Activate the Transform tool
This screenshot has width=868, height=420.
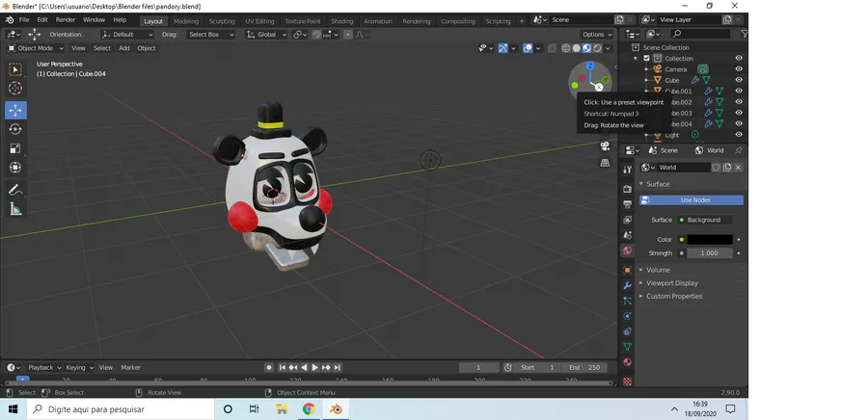pos(15,168)
